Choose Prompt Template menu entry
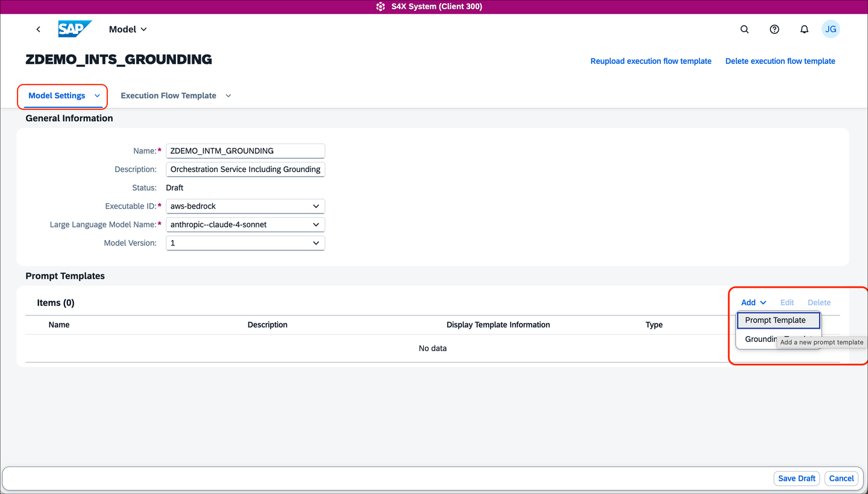Screen dimensions: 868x494 click(778, 320)
